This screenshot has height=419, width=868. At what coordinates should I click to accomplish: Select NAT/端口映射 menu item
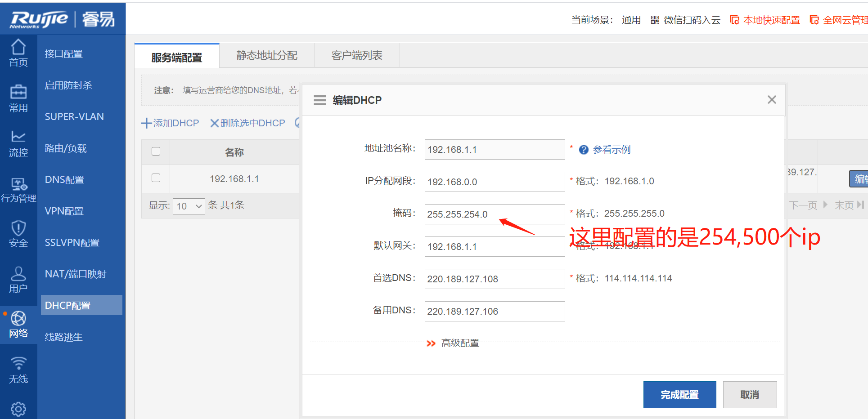tap(76, 274)
